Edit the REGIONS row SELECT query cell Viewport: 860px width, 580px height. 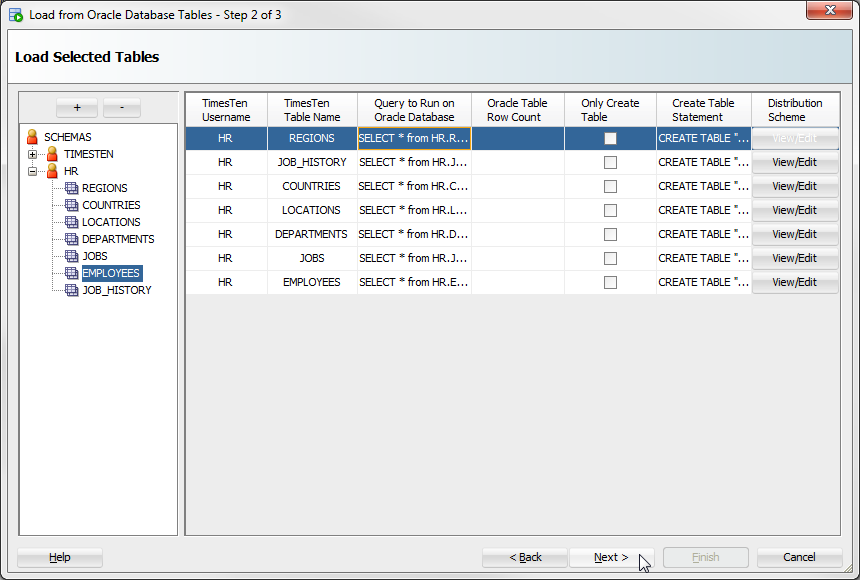coord(414,138)
